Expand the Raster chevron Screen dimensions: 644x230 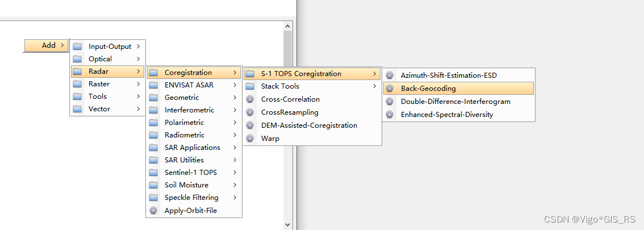pos(139,84)
